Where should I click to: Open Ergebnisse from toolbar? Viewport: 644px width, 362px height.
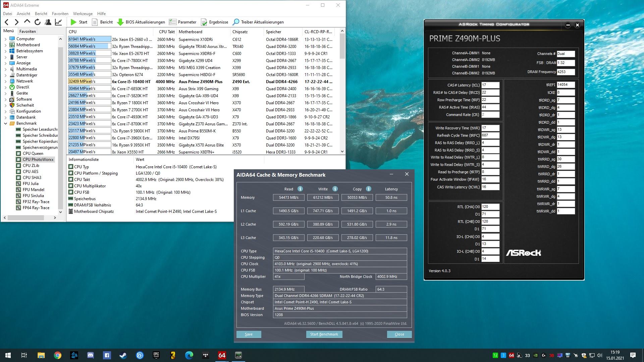[x=215, y=22]
